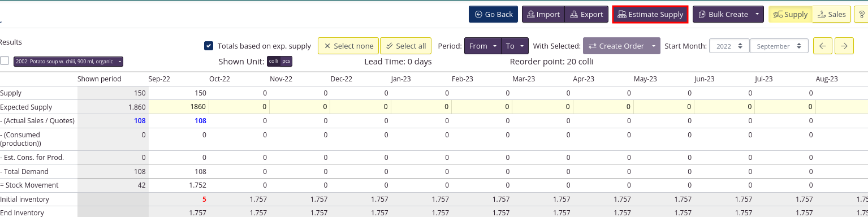This screenshot has height=217, width=868.
Task: Click the Lead Time: 0 days text
Action: 398,62
